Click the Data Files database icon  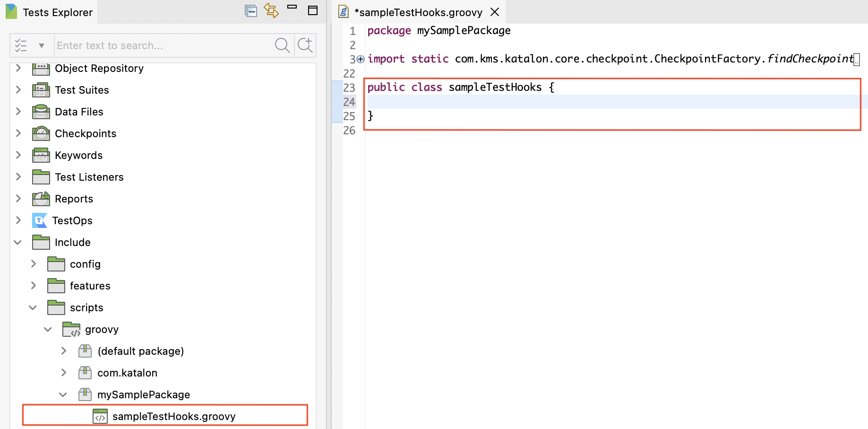tap(41, 112)
